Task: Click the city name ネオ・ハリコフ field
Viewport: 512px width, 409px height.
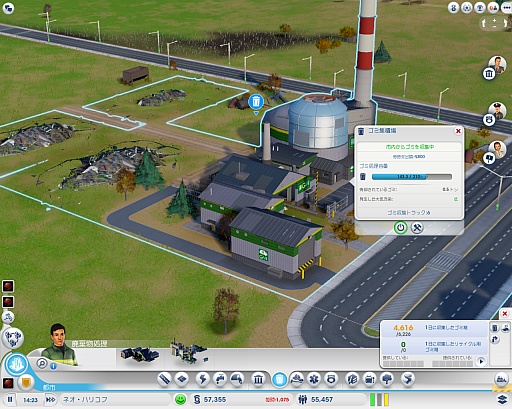Action: 115,399
